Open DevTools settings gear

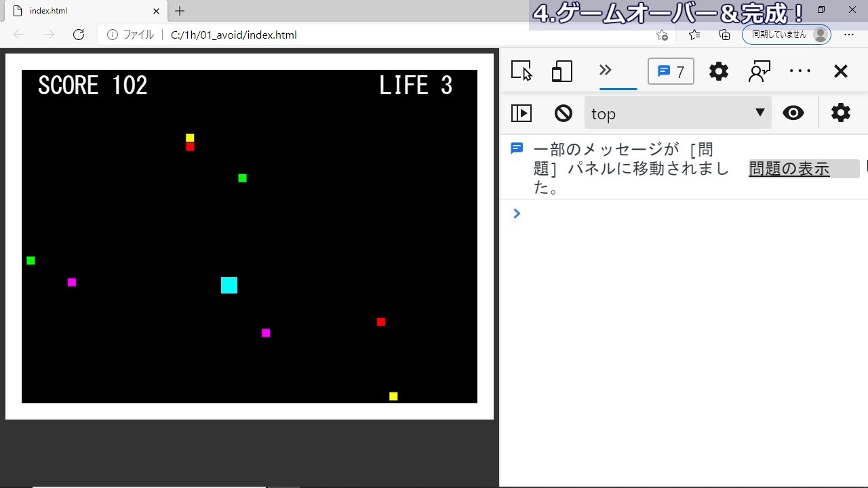pos(718,71)
